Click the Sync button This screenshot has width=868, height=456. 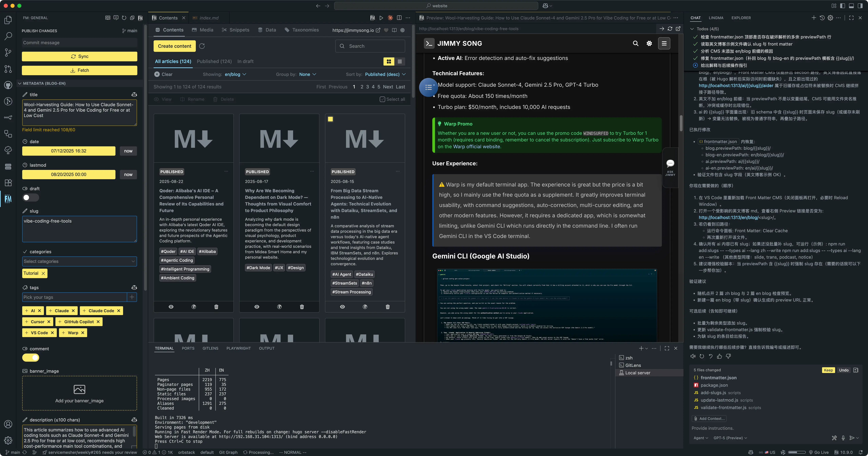tap(80, 57)
